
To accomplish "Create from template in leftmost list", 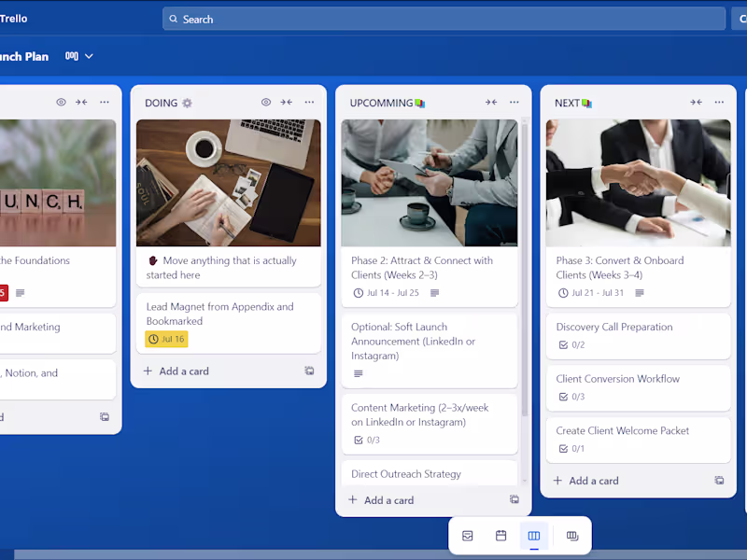I will (105, 416).
